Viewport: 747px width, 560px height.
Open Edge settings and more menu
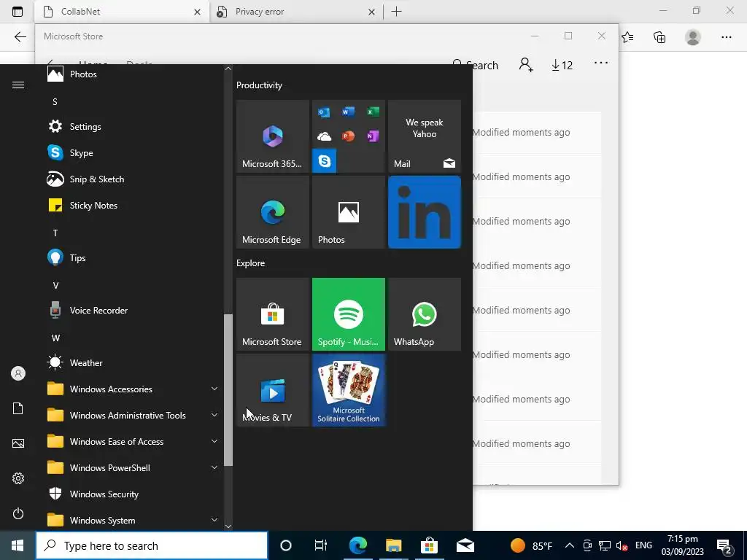point(726,37)
